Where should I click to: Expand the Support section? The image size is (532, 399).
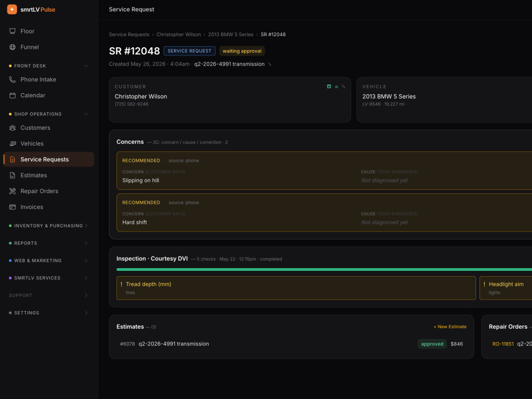coord(86,295)
